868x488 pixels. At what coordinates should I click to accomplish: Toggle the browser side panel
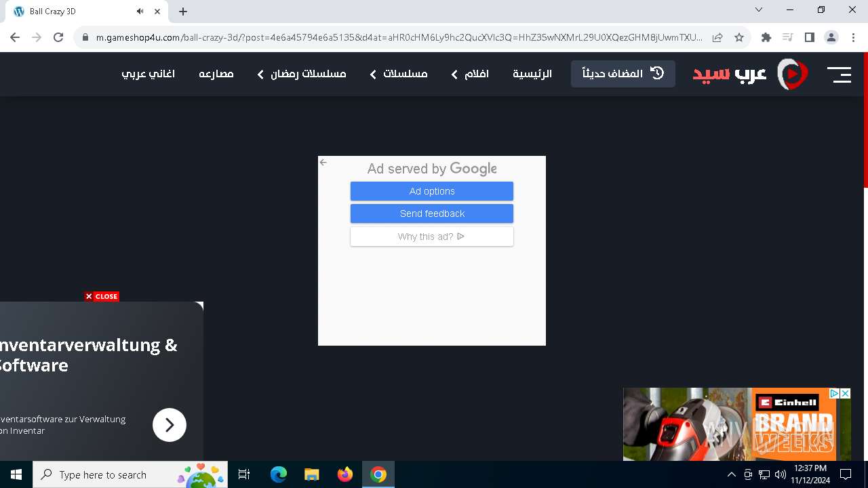(809, 37)
